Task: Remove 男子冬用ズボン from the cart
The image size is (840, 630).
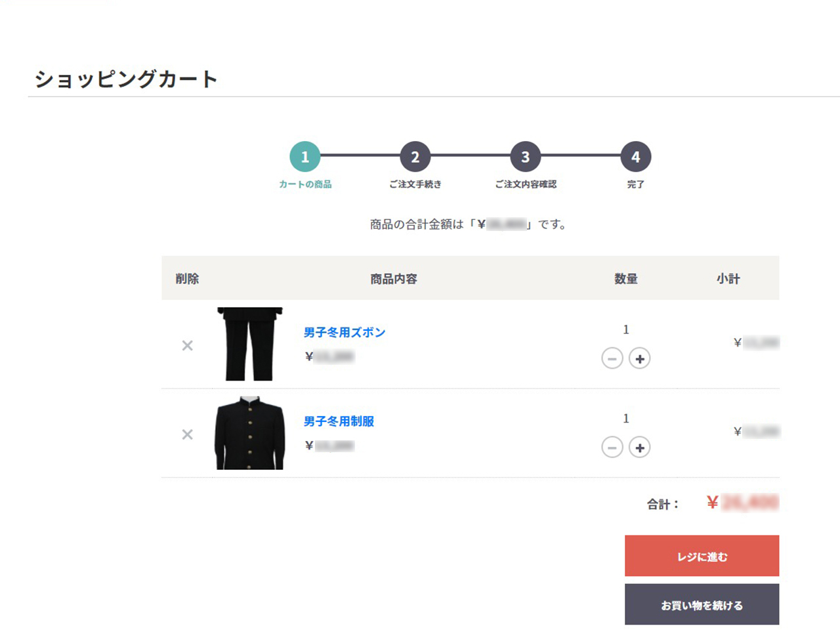Action: pos(187,345)
